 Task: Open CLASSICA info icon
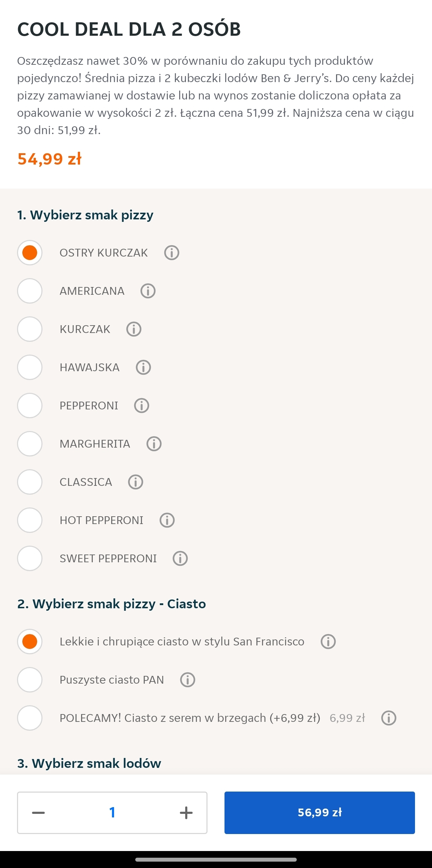point(136,482)
